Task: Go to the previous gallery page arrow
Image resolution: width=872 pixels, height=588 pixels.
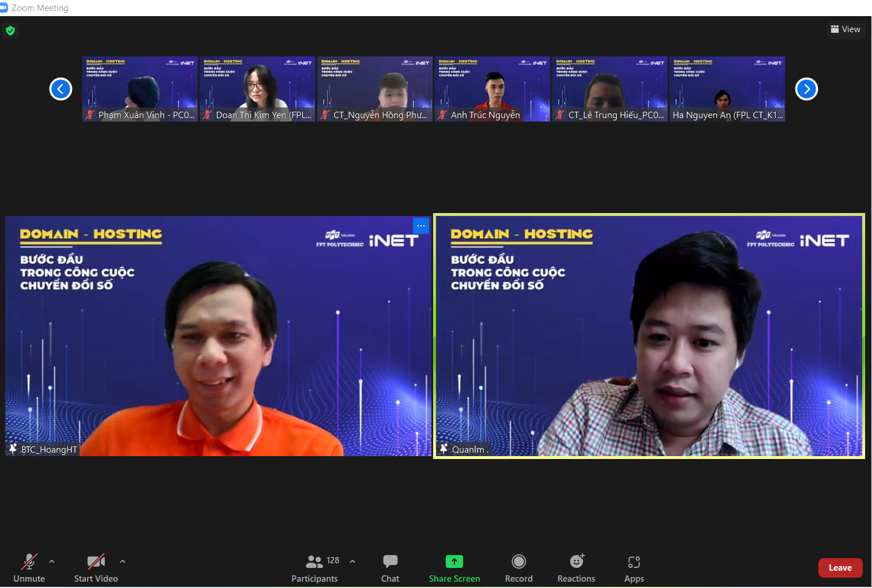Action: pos(60,89)
